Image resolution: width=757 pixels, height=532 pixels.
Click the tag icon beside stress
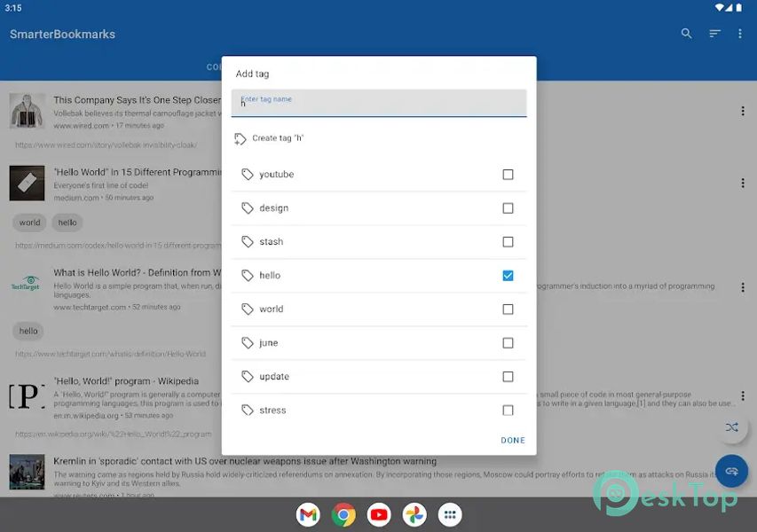tap(248, 410)
